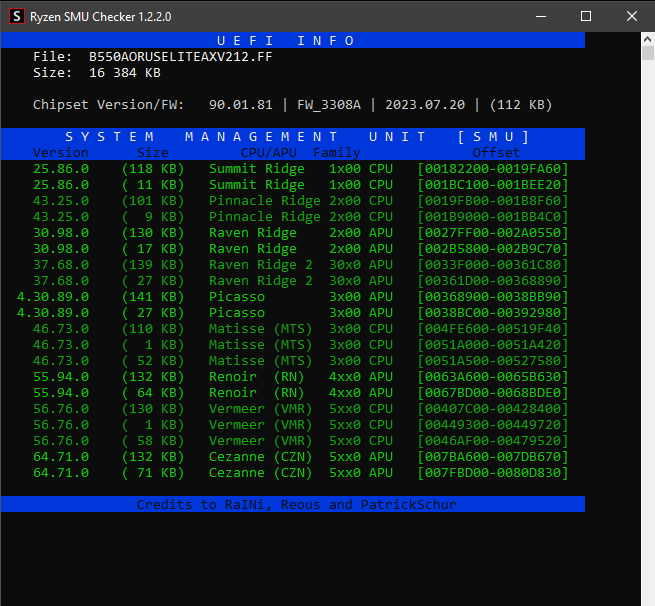This screenshot has width=655, height=606.
Task: Click the CPU/APU Family column header
Action: click(x=300, y=152)
